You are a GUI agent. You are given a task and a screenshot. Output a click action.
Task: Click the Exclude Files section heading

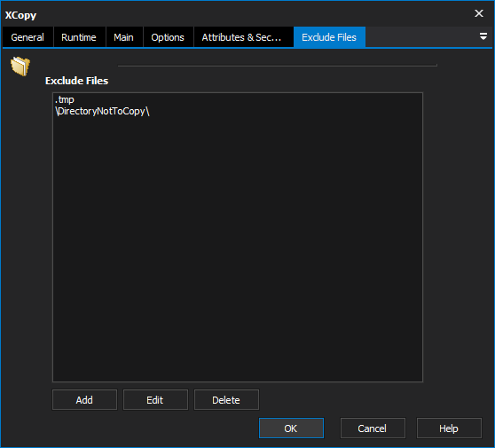click(x=76, y=81)
